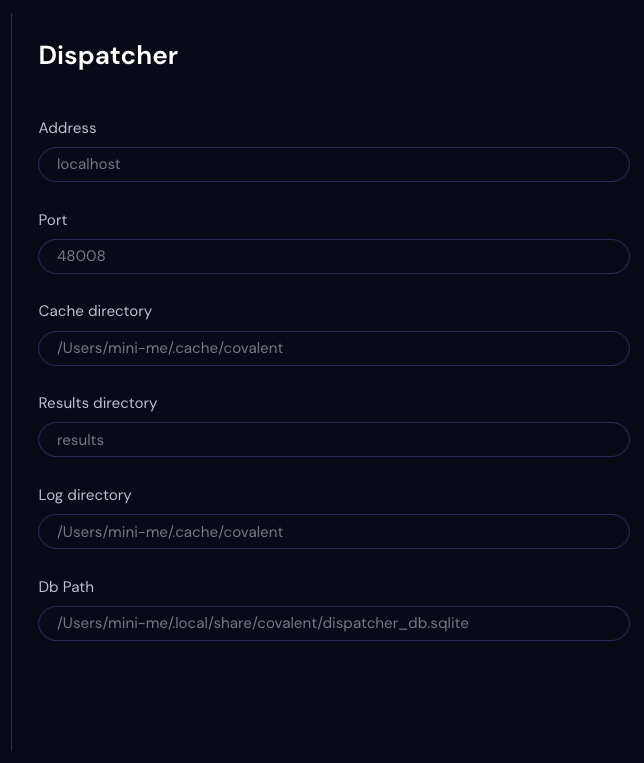Click the Dispatcher section heading
The height and width of the screenshot is (763, 644).
[x=108, y=55]
